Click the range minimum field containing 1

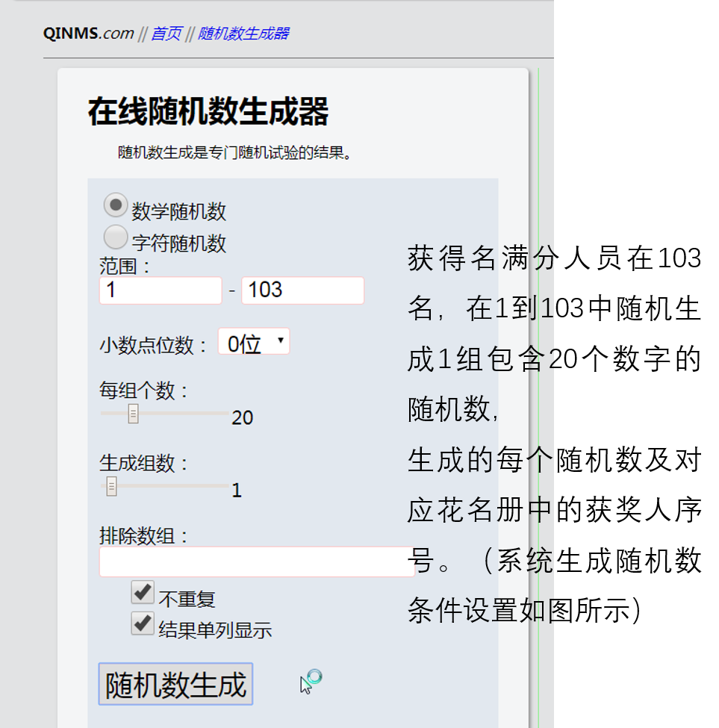[161, 290]
